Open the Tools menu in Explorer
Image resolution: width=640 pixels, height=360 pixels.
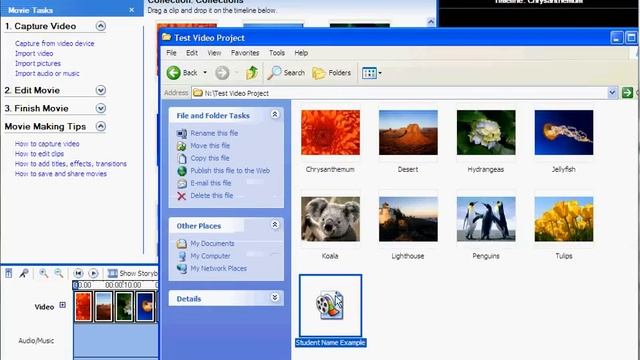point(277,53)
